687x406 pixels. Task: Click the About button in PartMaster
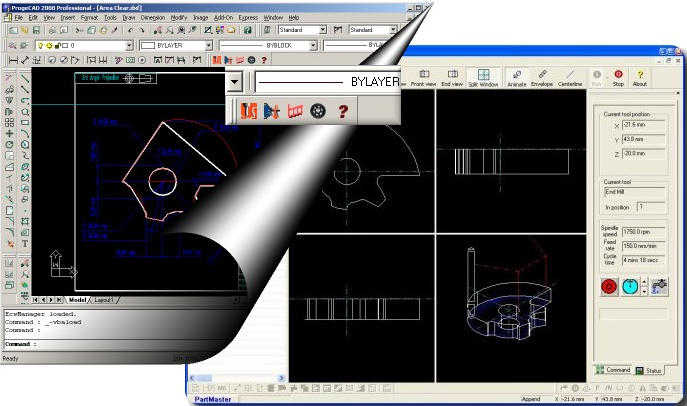coord(640,78)
